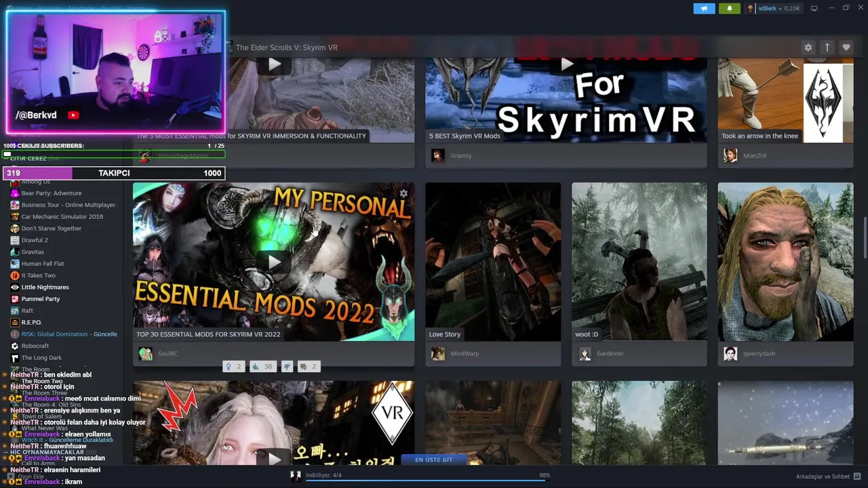The width and height of the screenshot is (868, 488).
Task: Click the award icon showing 2
Action: (x=233, y=367)
